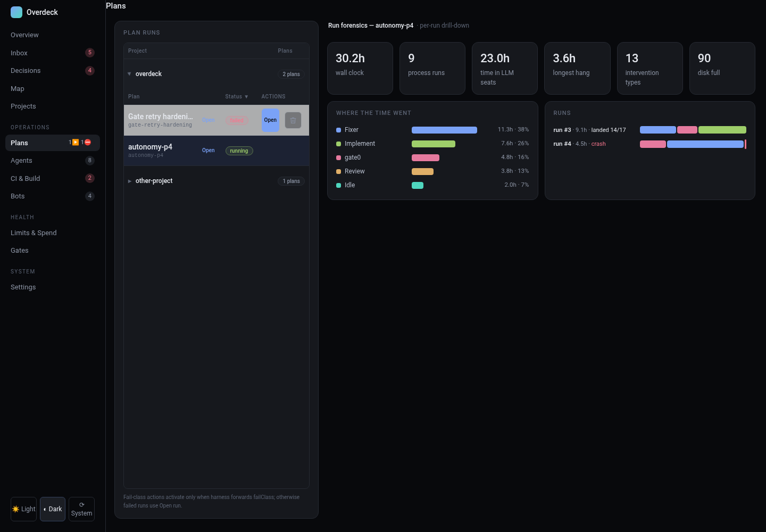Go to CI & Build

pos(53,178)
